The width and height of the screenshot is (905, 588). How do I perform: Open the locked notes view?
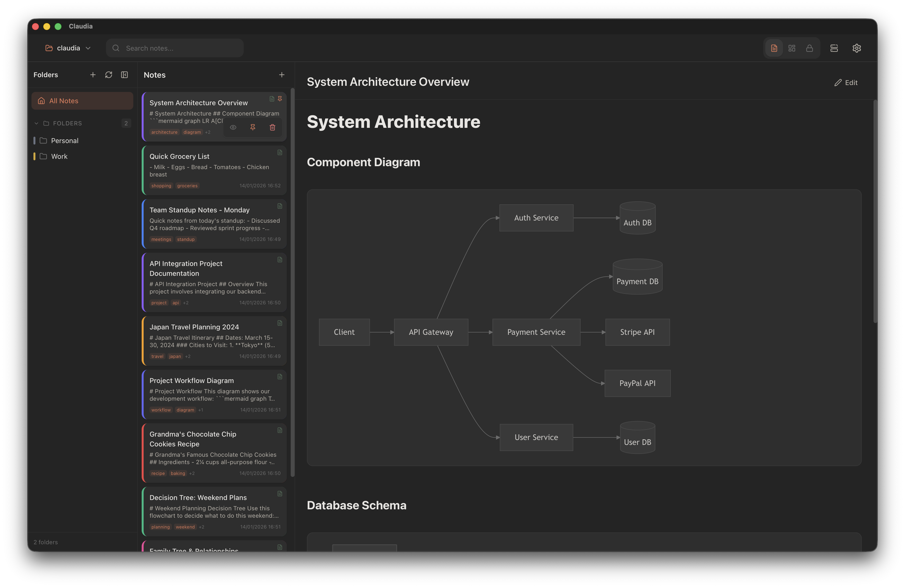(810, 48)
